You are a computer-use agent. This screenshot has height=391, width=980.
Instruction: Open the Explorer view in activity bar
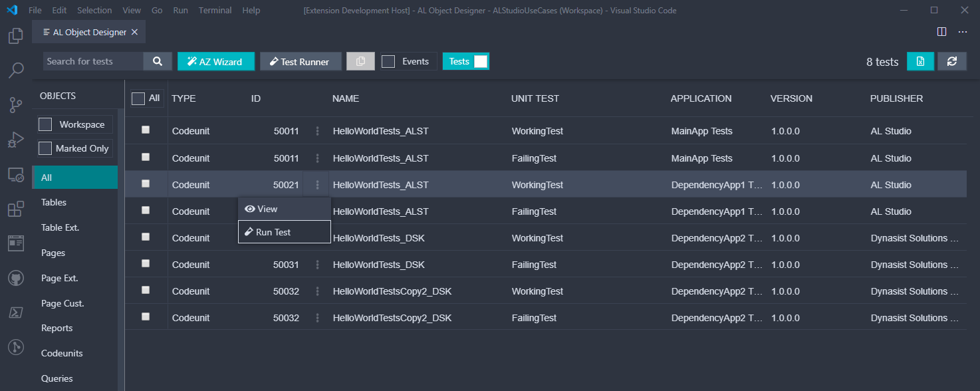[16, 36]
